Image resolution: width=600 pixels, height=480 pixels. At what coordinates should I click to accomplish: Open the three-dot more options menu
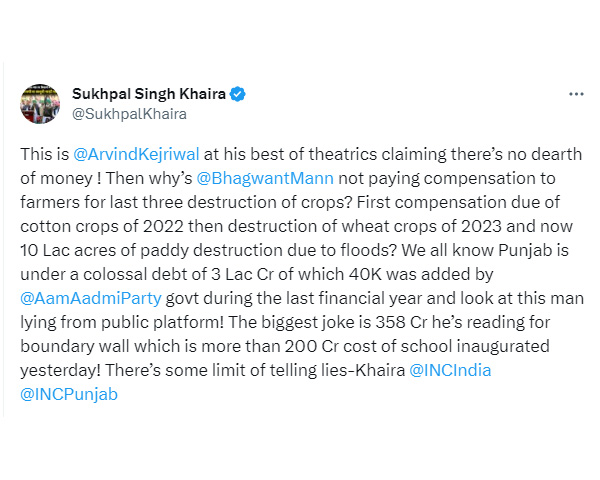pyautogui.click(x=576, y=94)
